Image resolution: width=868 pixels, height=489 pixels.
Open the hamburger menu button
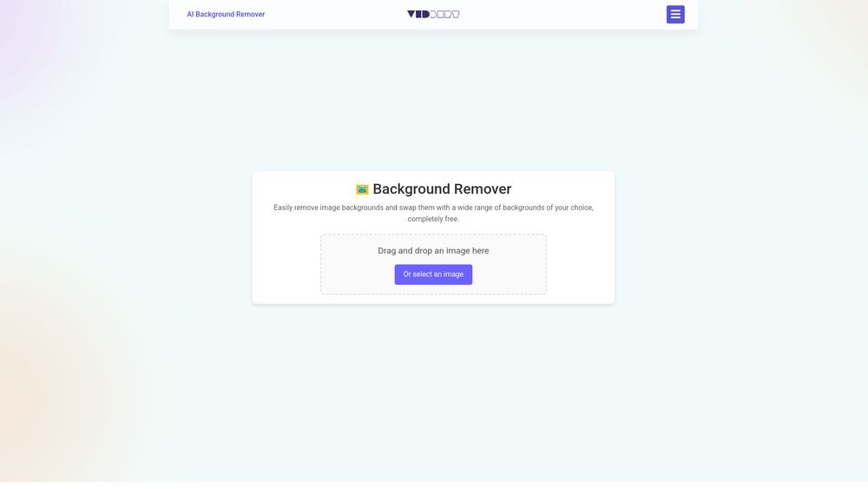pos(675,15)
